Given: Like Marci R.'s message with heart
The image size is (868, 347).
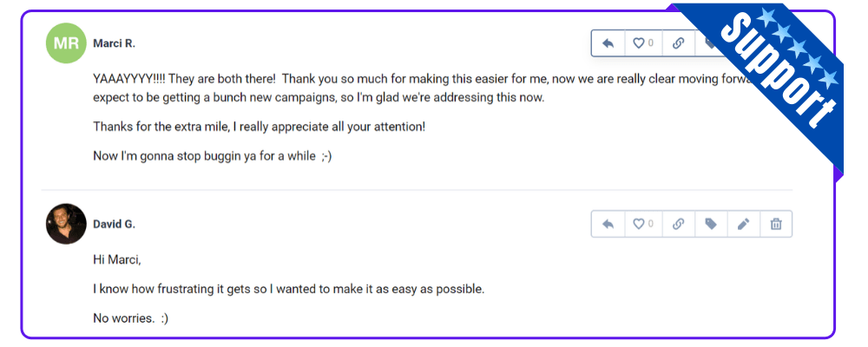Looking at the screenshot, I should coord(642,43).
